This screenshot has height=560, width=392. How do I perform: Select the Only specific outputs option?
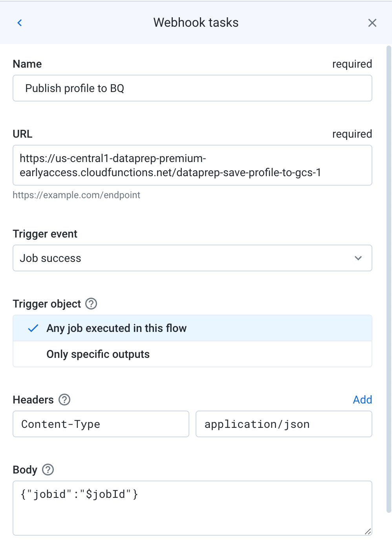[98, 354]
